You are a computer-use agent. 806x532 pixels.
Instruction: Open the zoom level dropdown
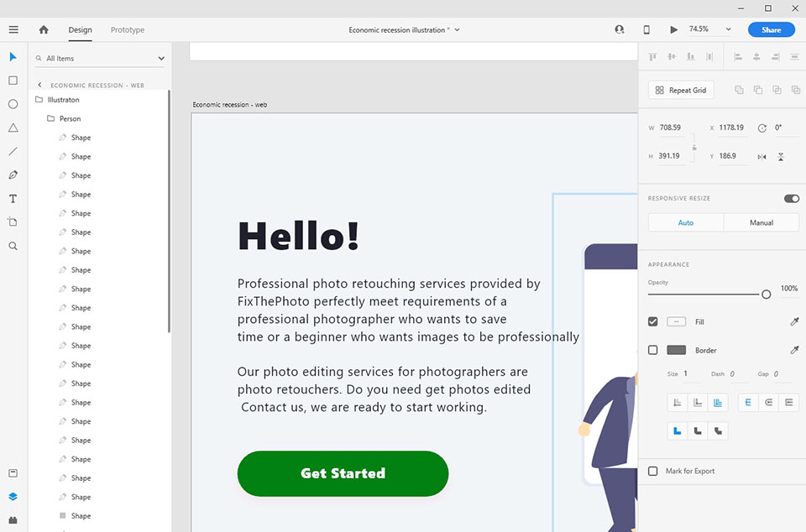(727, 29)
